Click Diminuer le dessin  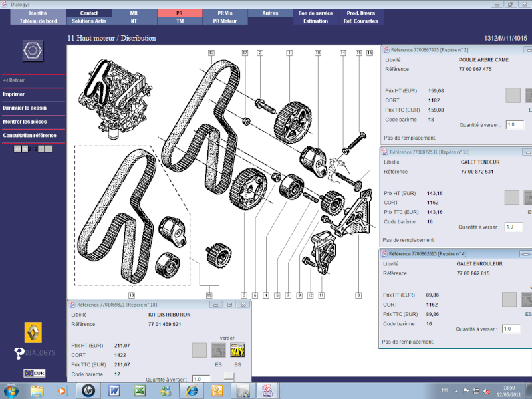coord(25,108)
